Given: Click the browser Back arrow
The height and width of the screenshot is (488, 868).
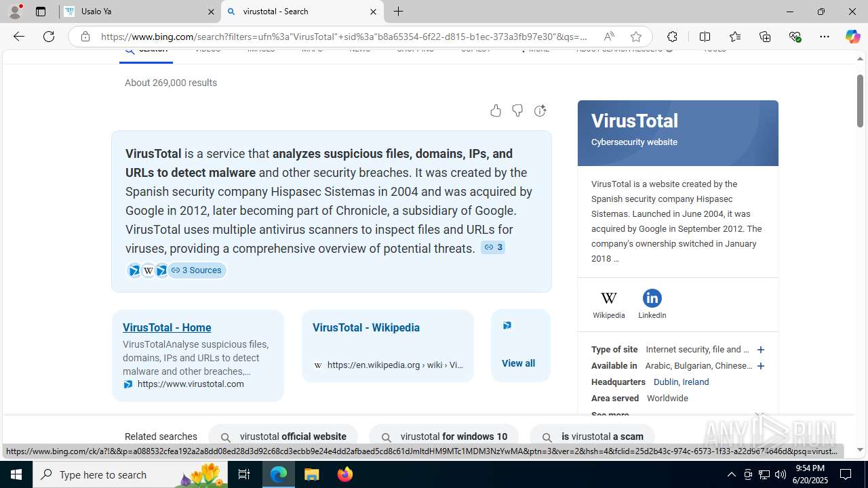Looking at the screenshot, I should point(18,37).
